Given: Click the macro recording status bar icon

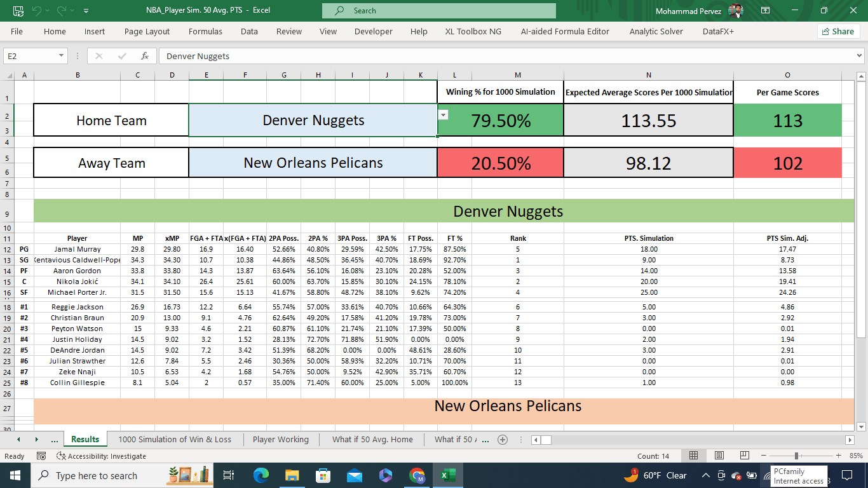Looking at the screenshot, I should 41,456.
